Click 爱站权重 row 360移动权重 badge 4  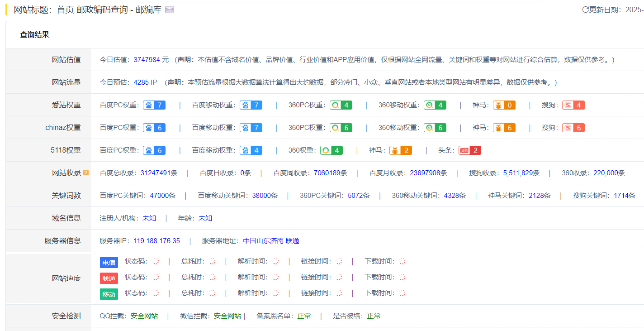435,105
